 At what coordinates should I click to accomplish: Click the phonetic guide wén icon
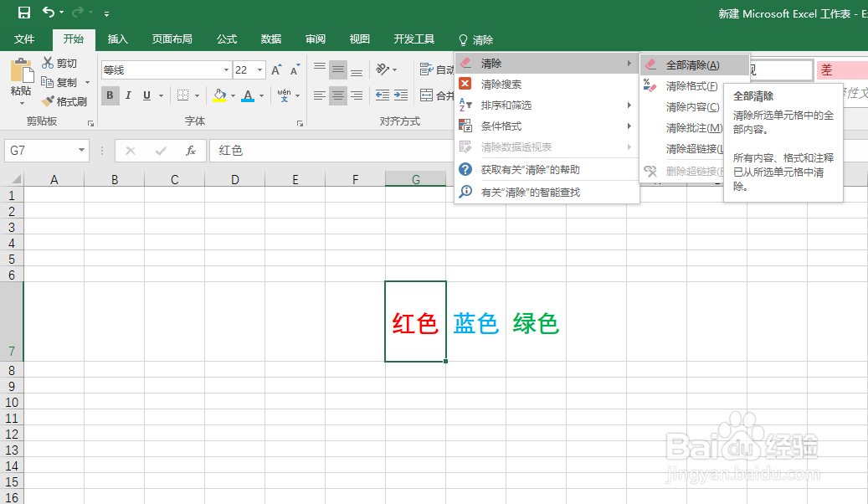(284, 95)
